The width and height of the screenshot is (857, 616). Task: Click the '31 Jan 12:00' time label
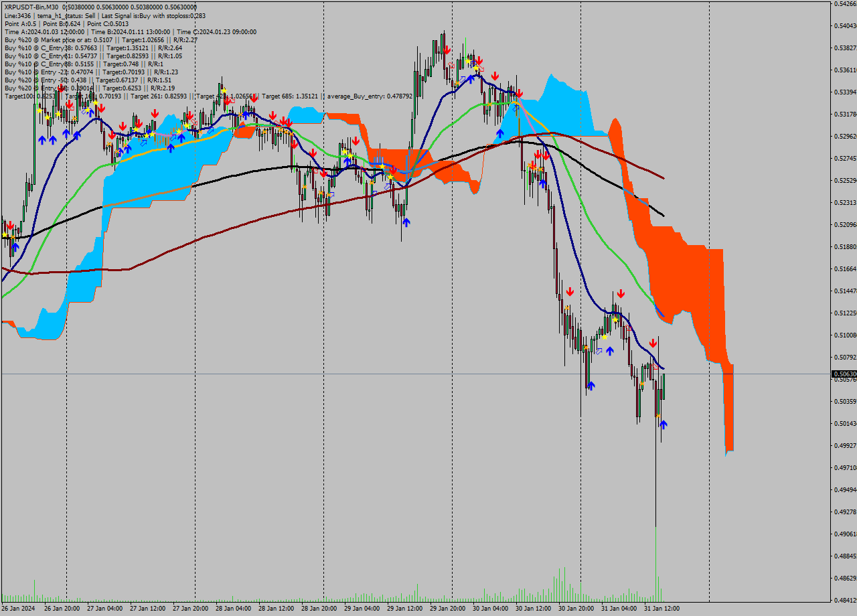coord(661,608)
